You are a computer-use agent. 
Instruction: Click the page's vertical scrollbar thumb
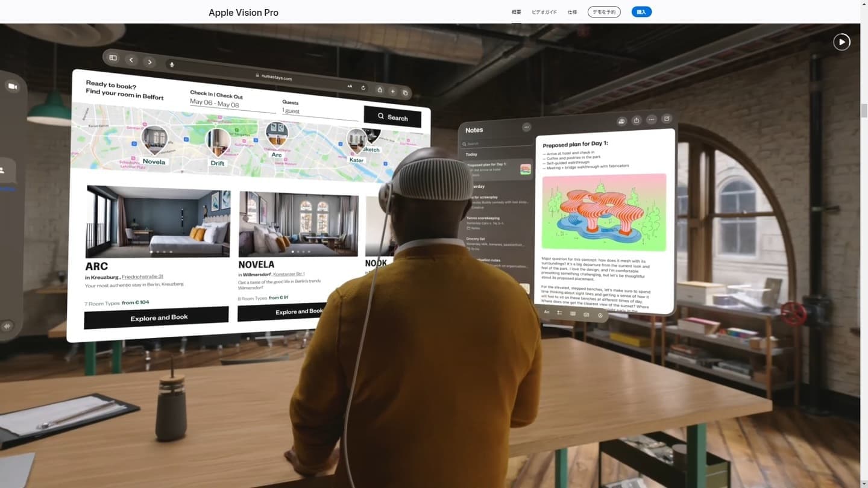point(864,110)
